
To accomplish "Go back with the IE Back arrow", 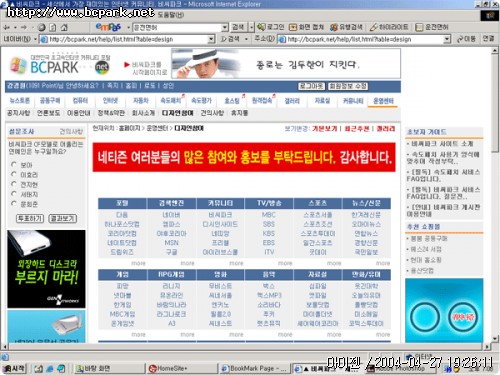I will [7, 27].
